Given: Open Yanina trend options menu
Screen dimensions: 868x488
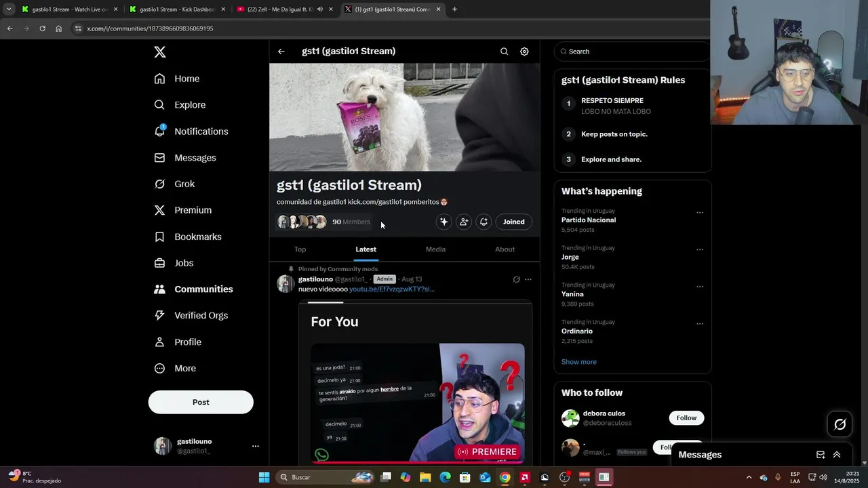Looking at the screenshot, I should coord(700,287).
